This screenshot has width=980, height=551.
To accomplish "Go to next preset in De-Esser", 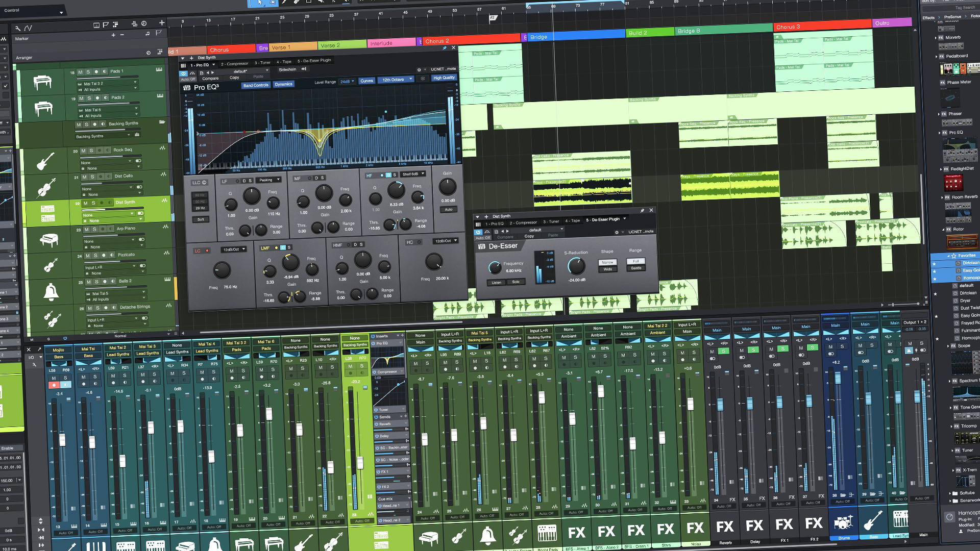I will pyautogui.click(x=507, y=231).
